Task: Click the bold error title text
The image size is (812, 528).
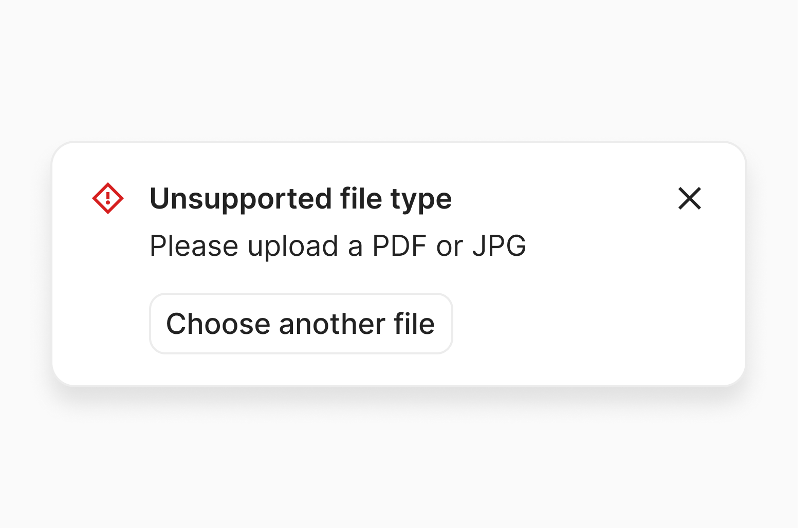Action: coord(301,199)
